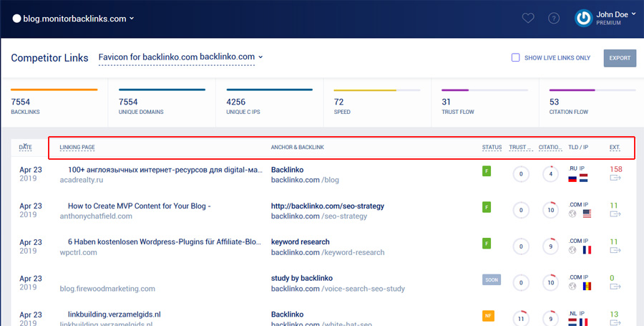Click the Export button

(x=620, y=58)
